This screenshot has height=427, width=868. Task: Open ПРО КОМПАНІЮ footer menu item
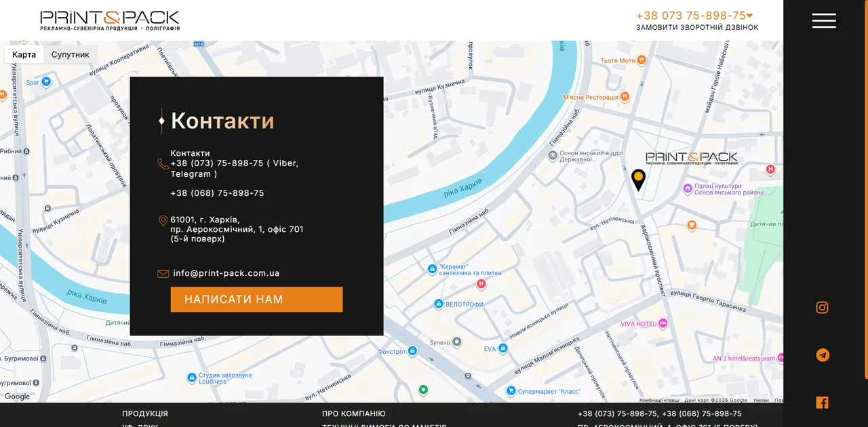coord(353,413)
